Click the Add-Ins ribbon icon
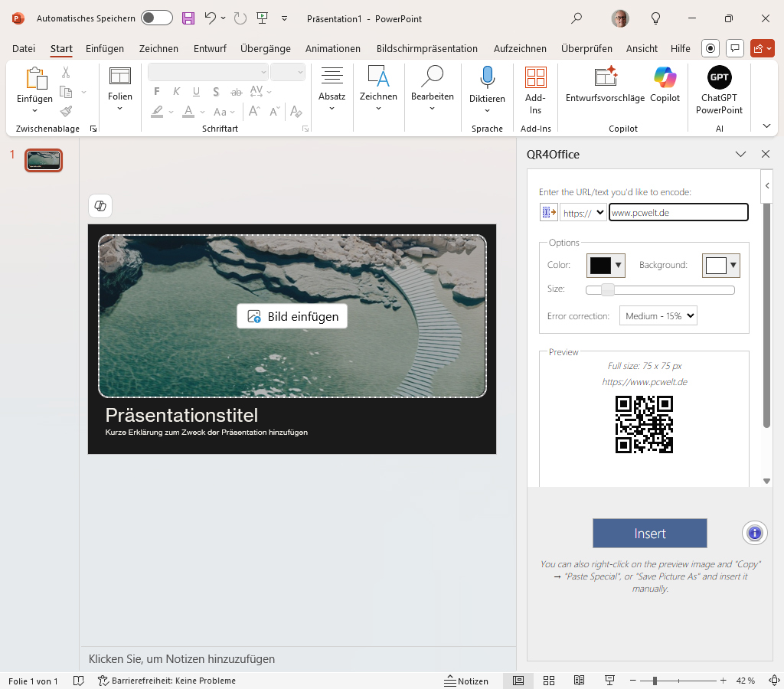 [x=535, y=77]
